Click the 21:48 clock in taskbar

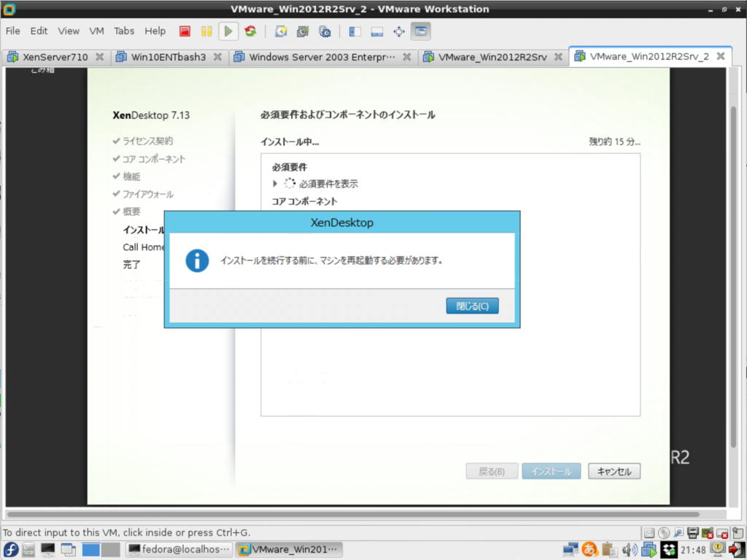coord(693,550)
